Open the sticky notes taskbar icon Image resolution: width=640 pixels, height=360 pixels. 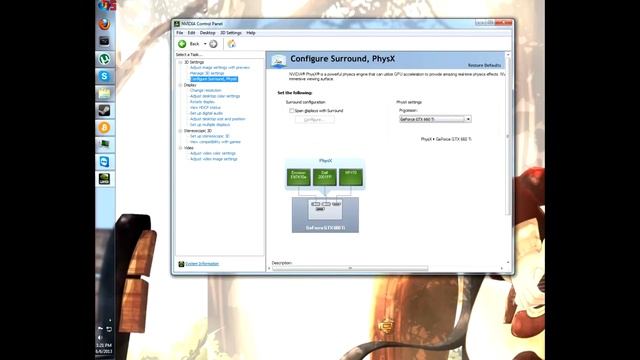[x=104, y=93]
